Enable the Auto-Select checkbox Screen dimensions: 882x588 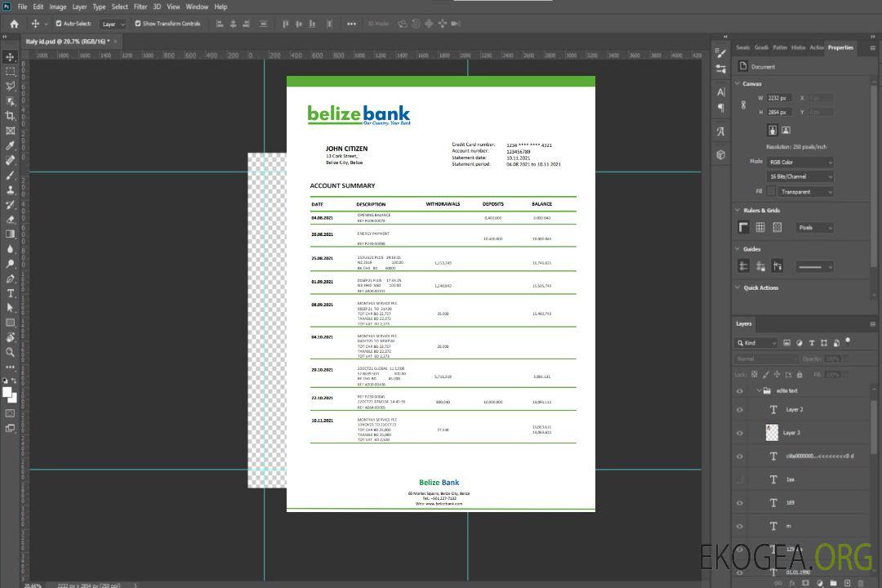click(59, 24)
